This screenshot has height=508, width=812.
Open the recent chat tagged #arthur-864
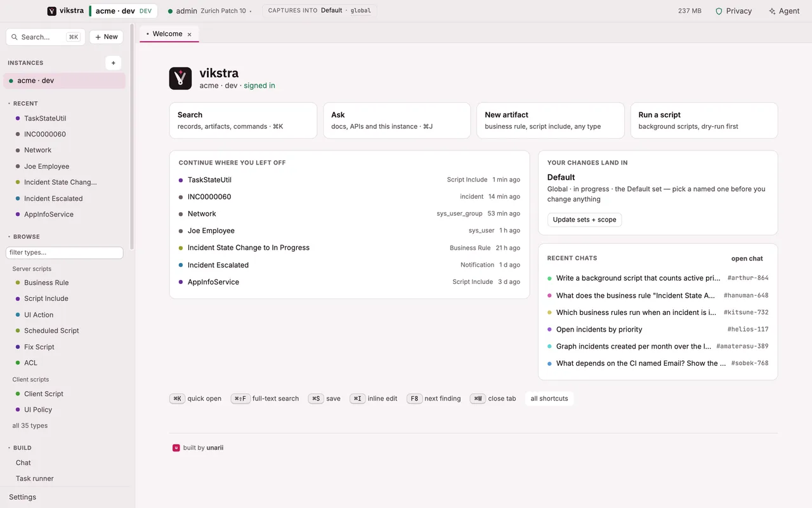coord(658,278)
